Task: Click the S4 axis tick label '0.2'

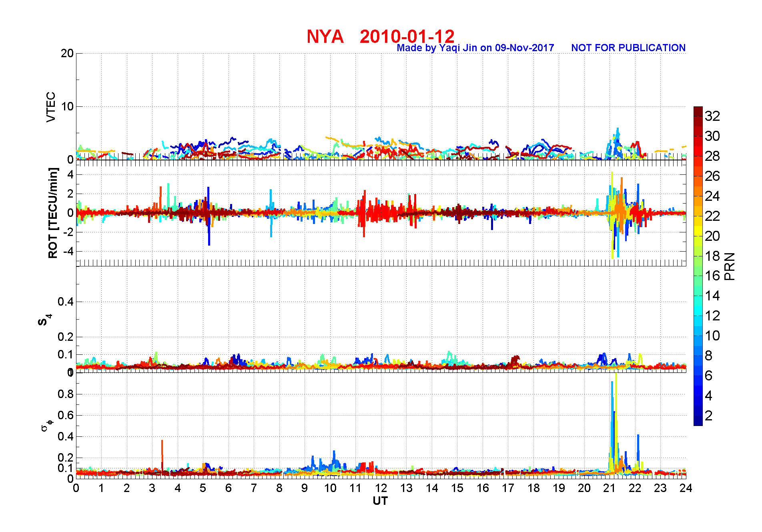Action: coord(66,337)
